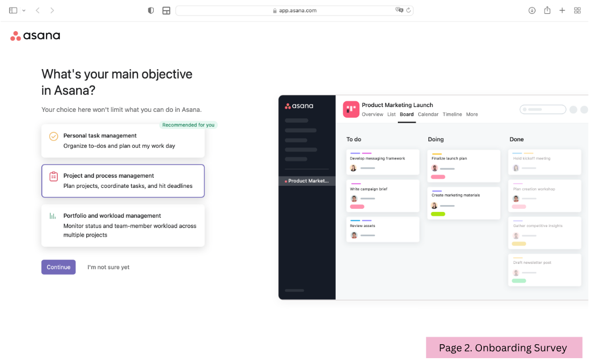Click the List tab in preview
The image size is (589, 364).
[x=391, y=114]
